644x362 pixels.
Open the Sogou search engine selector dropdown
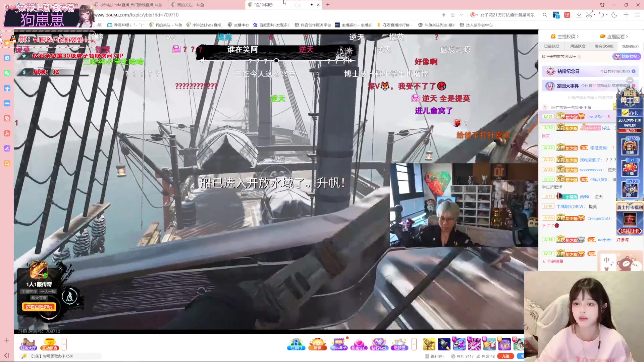tap(474, 15)
